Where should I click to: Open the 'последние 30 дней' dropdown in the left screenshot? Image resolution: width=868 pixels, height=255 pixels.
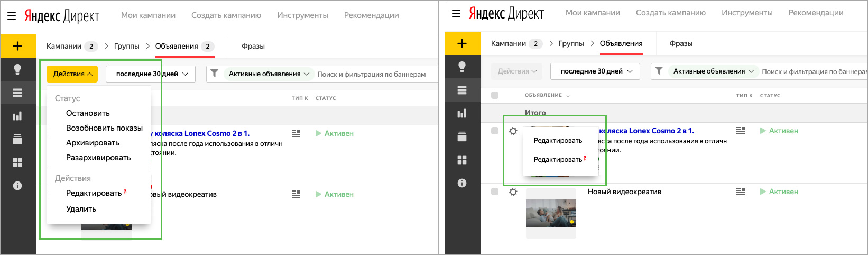coord(151,74)
